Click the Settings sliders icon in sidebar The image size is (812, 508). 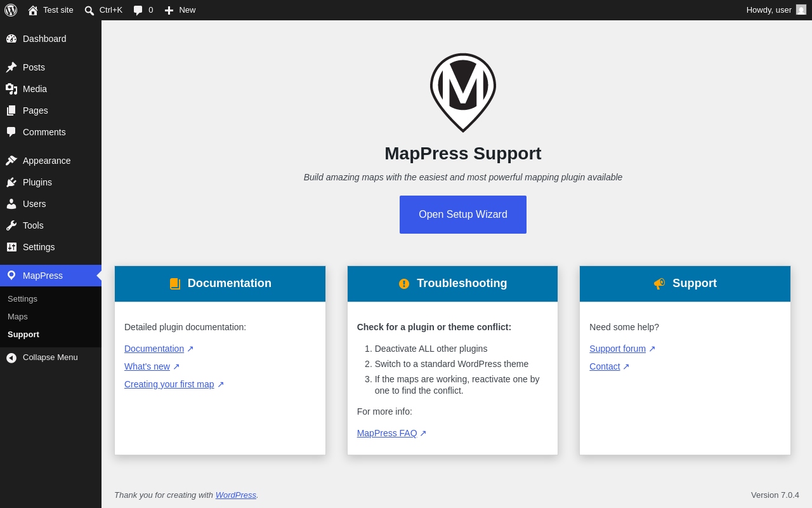11,247
